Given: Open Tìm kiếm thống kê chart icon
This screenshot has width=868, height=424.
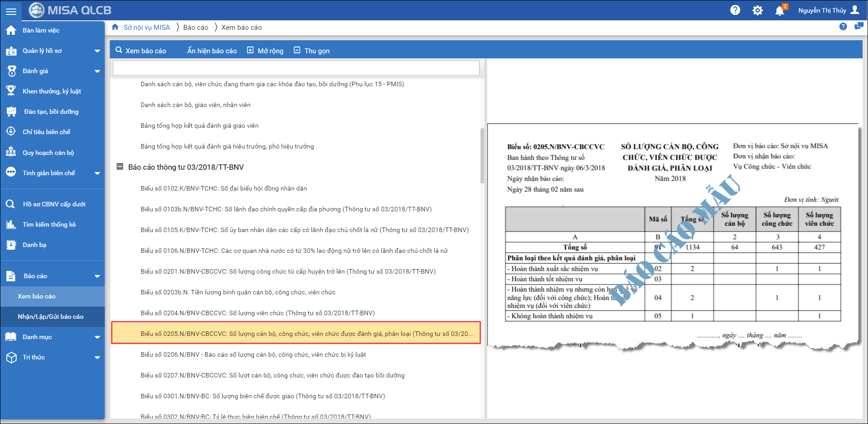Looking at the screenshot, I should [x=11, y=224].
